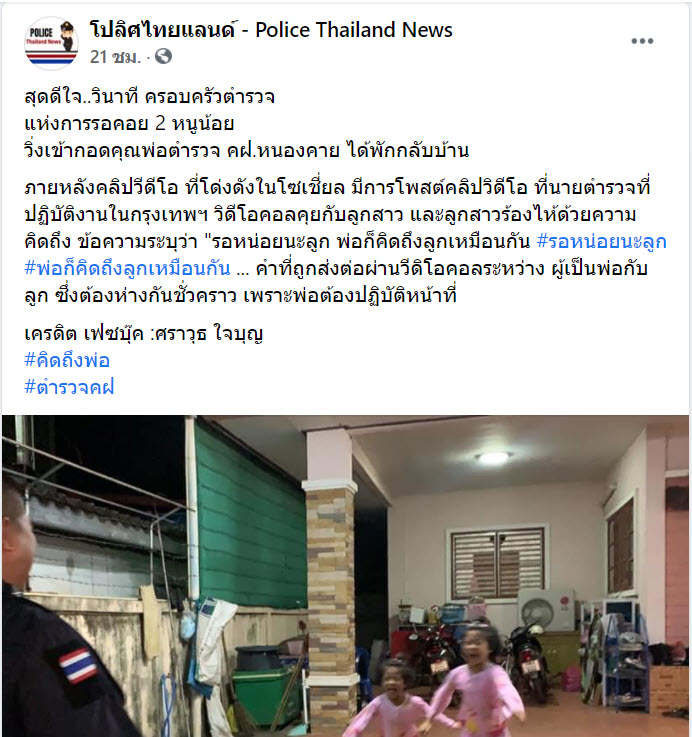Open the Police Thailand News profile avatar
This screenshot has height=737, width=692.
[51, 43]
